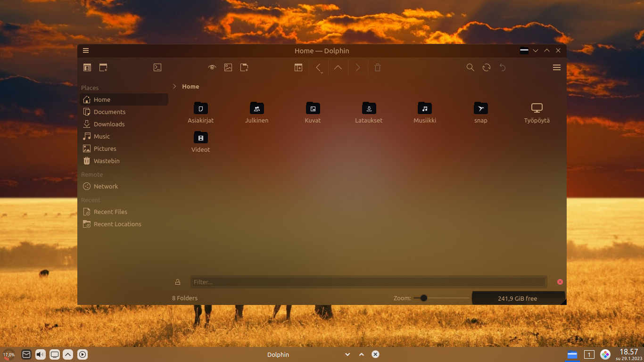Select the Asiakirjat folder icon
644x362 pixels.
[201, 108]
